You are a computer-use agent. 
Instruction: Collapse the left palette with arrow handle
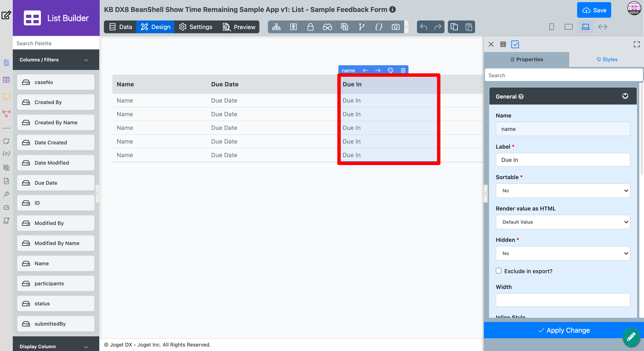(x=97, y=193)
